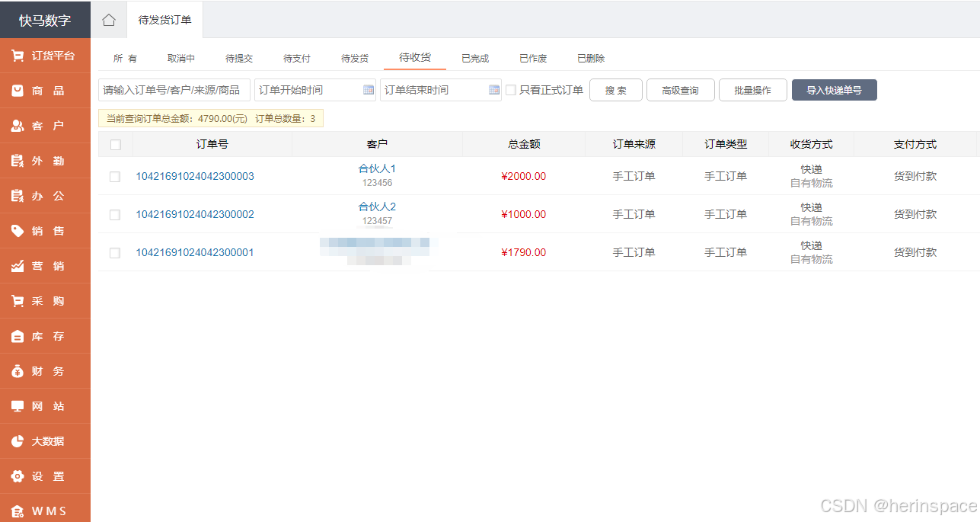Open the home icon tab
The image size is (980, 522).
109,20
